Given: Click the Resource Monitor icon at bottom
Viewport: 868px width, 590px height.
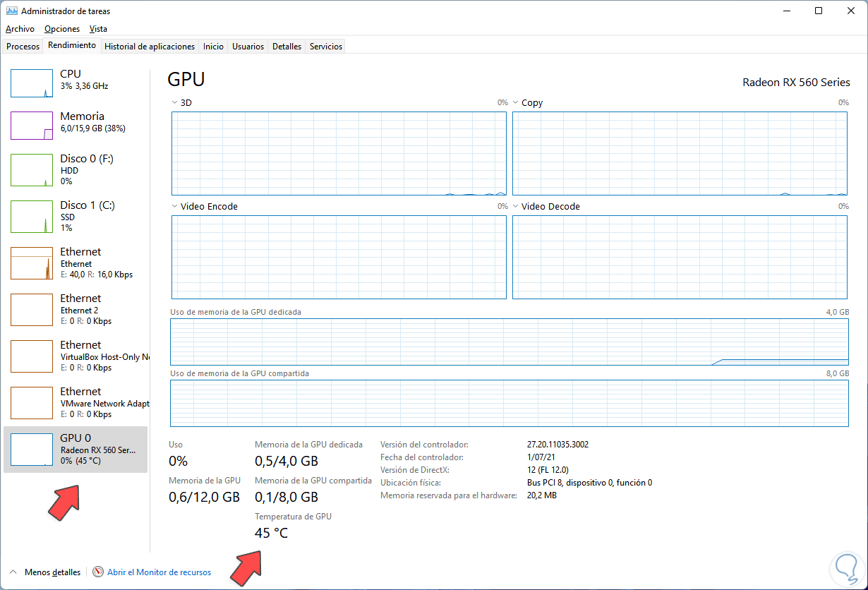Looking at the screenshot, I should coord(98,572).
